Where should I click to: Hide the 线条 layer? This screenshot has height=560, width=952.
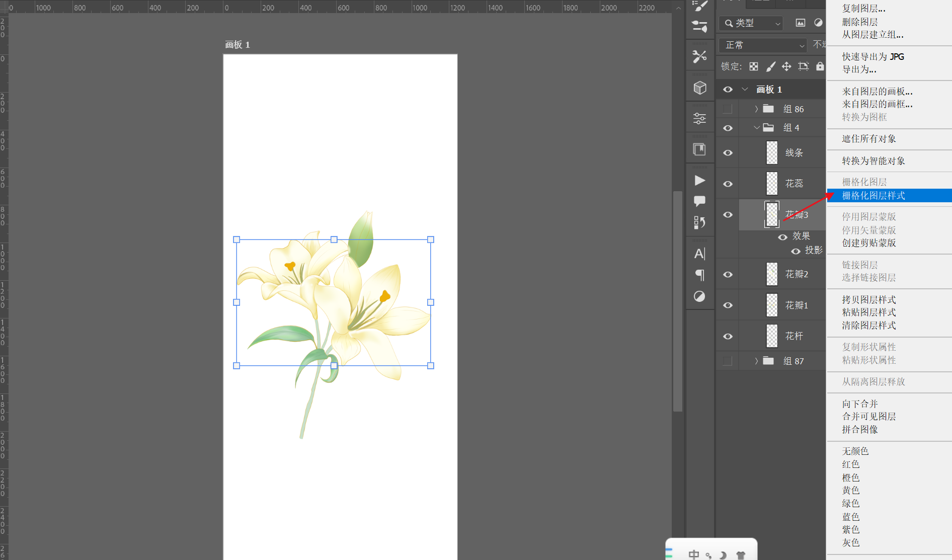pos(728,153)
